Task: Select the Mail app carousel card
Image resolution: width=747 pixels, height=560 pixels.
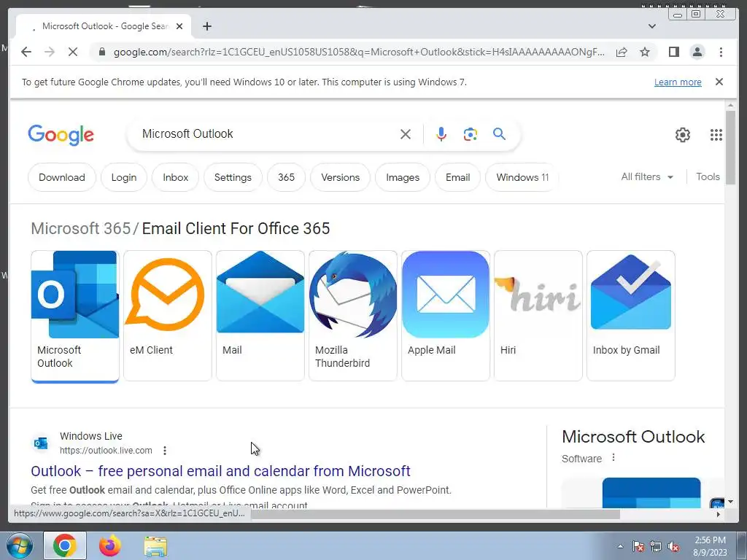Action: pyautogui.click(x=260, y=316)
